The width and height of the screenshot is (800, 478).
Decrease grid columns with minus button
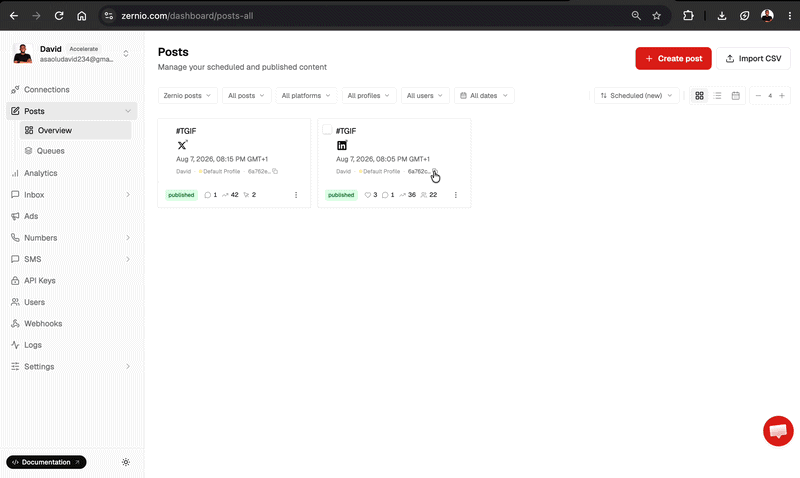click(x=758, y=95)
